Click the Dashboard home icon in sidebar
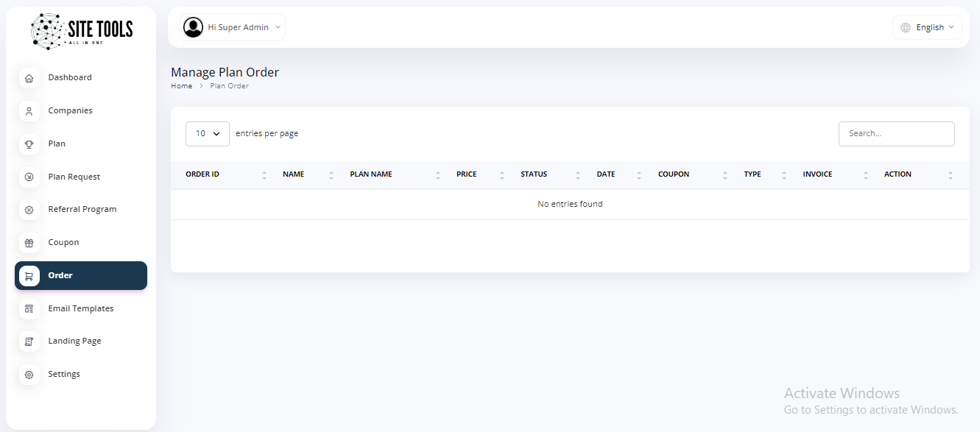The width and height of the screenshot is (980, 432). [x=29, y=78]
